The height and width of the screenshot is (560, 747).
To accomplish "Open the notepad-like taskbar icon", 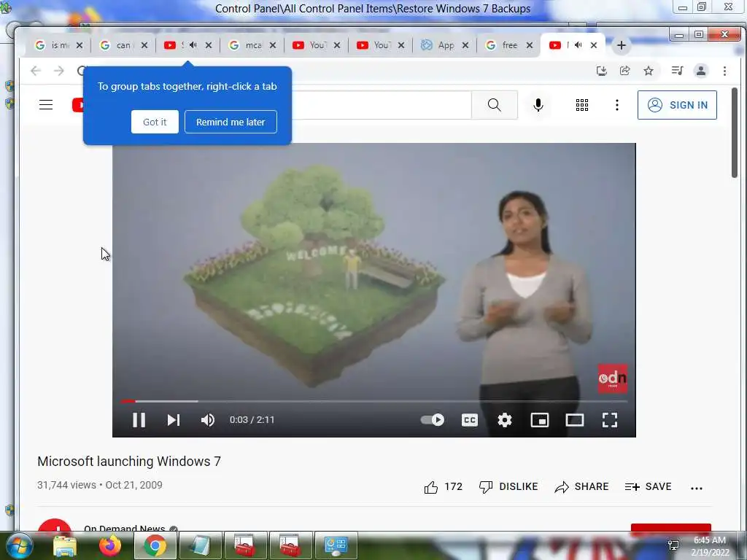I will coord(200,545).
